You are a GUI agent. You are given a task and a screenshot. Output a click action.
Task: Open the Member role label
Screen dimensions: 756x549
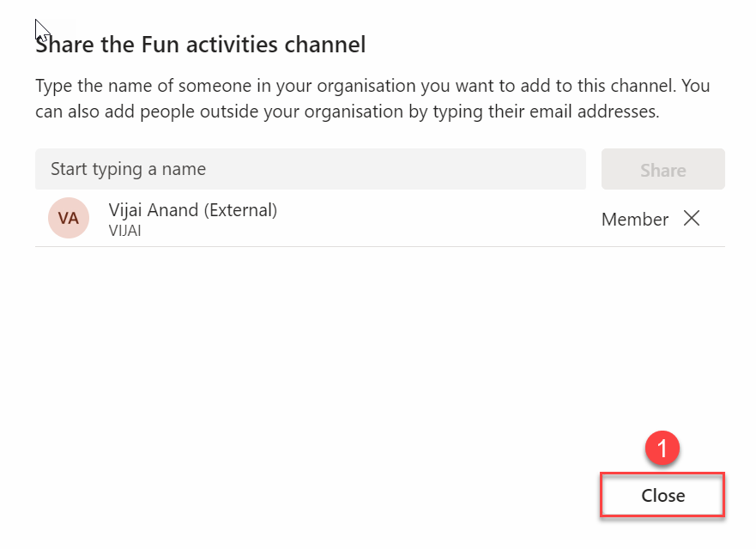point(634,220)
